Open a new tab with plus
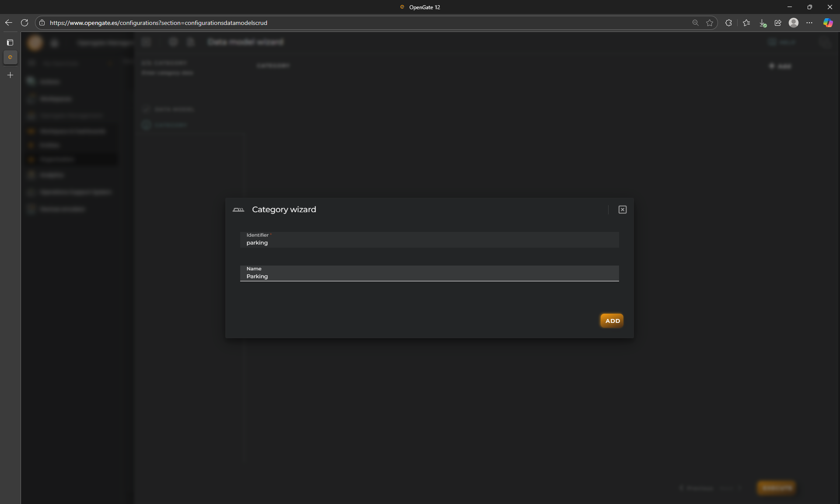 click(10, 75)
